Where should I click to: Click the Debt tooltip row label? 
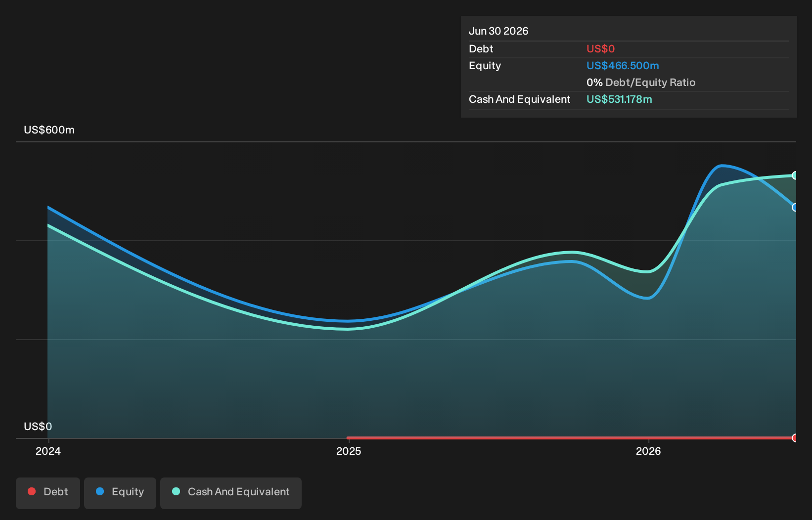tap(481, 49)
